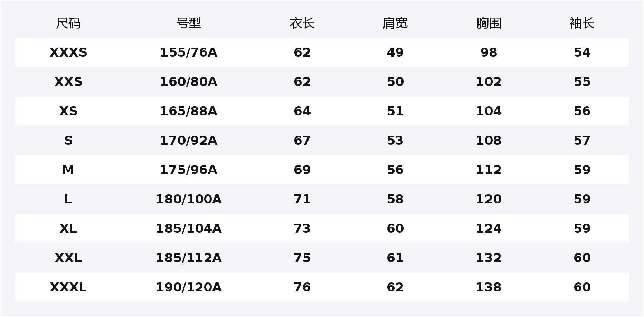This screenshot has width=644, height=317.
Task: Click the 165/88A cell
Action: pyautogui.click(x=189, y=111)
